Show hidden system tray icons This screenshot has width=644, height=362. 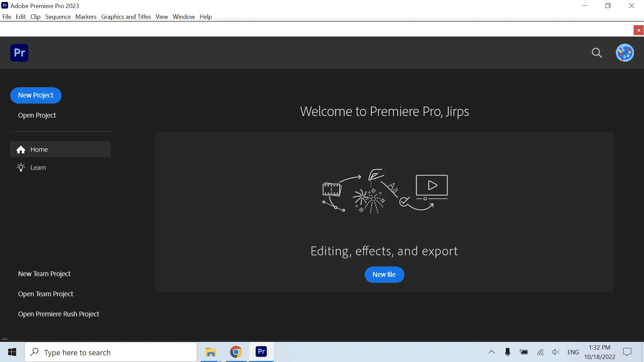[x=492, y=352]
